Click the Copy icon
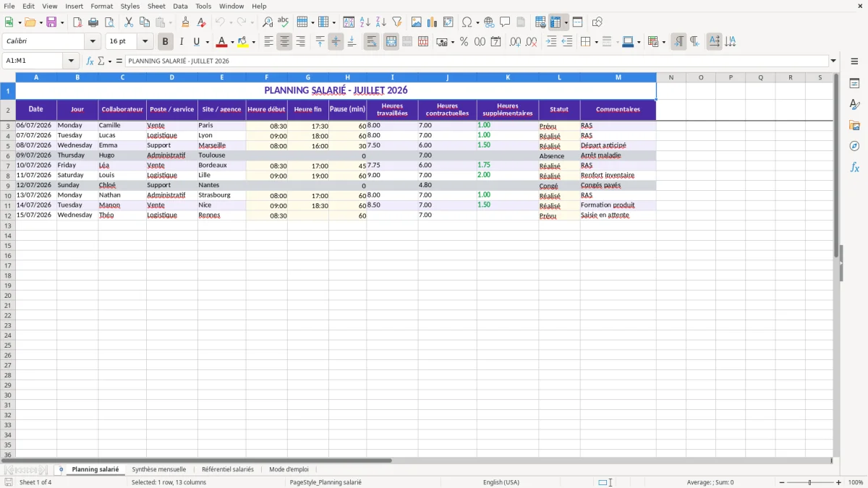The width and height of the screenshot is (868, 488). (x=145, y=22)
